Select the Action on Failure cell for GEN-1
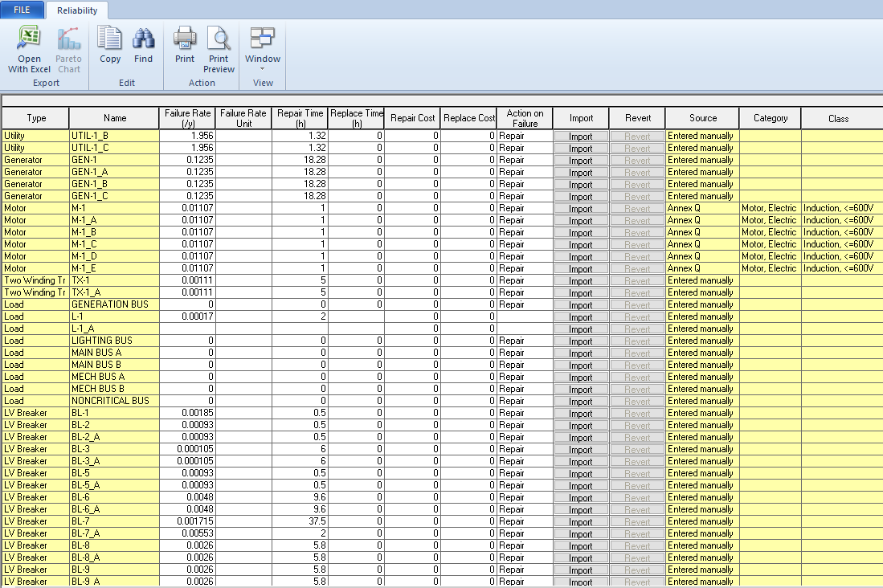Viewport: 883px width, 588px height. tap(524, 160)
